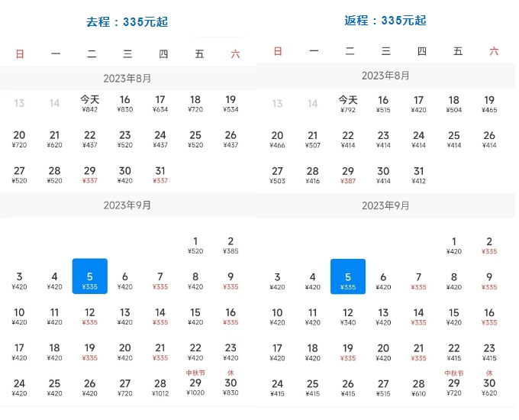Viewport: 519px width, 420px height.
Task: Select 今天 in the 去程 departure calendar
Action: (x=90, y=104)
